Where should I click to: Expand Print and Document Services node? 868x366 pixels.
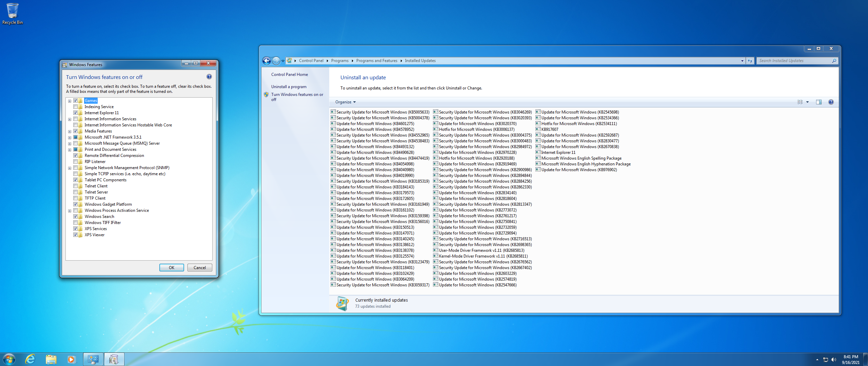point(70,150)
